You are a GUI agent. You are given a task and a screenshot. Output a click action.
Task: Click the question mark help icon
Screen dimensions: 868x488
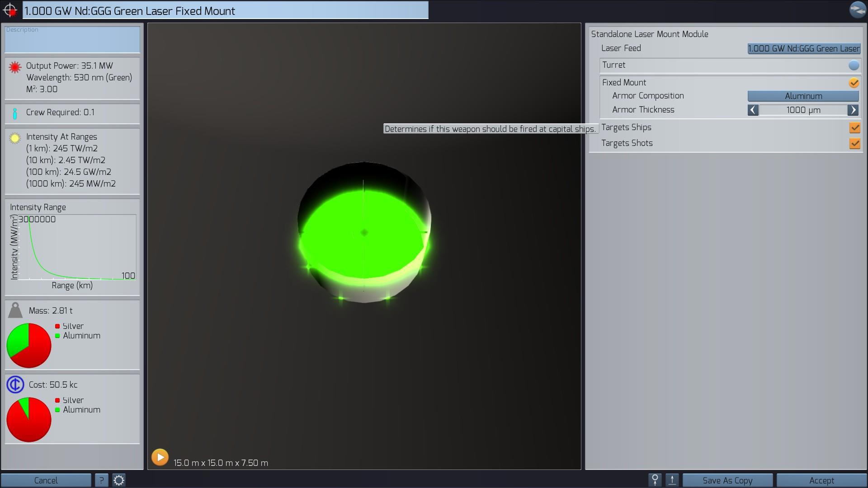pyautogui.click(x=101, y=480)
